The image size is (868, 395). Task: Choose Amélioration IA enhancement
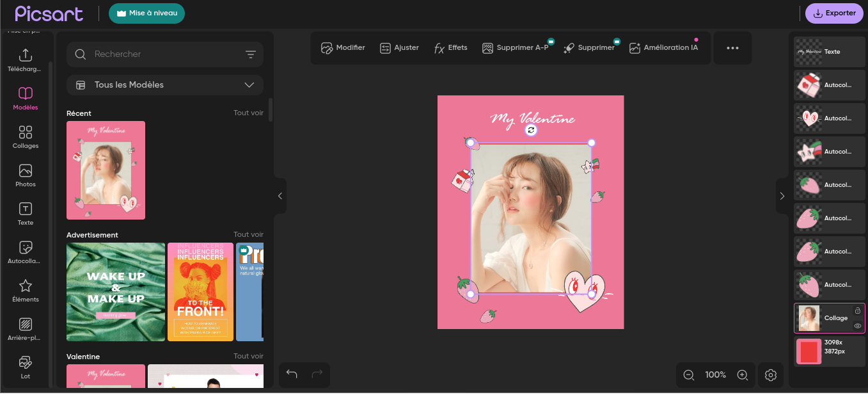pos(664,48)
